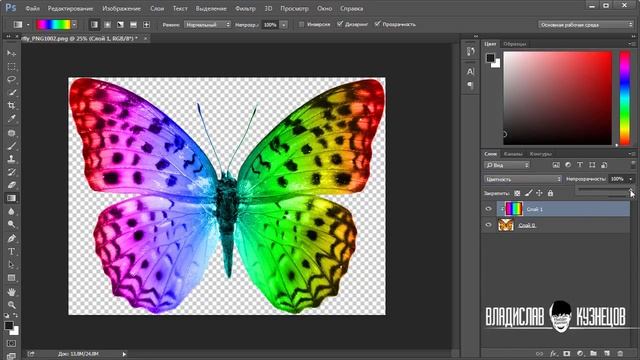Select the Pen tool

pos(11,239)
